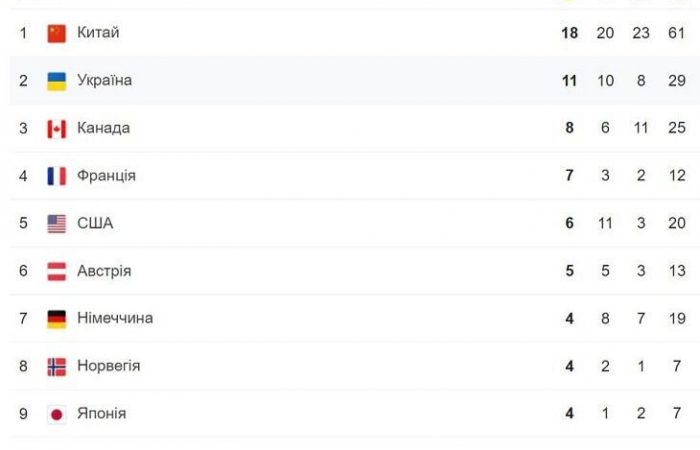Open the Китай country link

[98, 32]
